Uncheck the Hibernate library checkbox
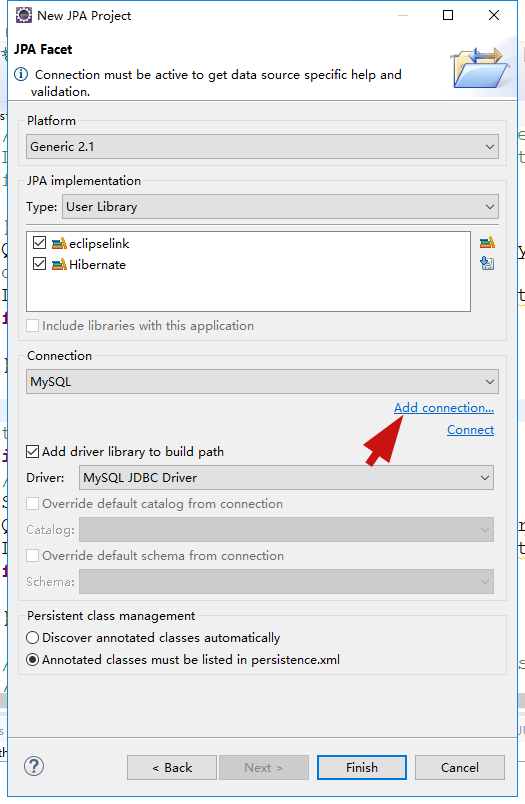525x804 pixels. pos(39,264)
